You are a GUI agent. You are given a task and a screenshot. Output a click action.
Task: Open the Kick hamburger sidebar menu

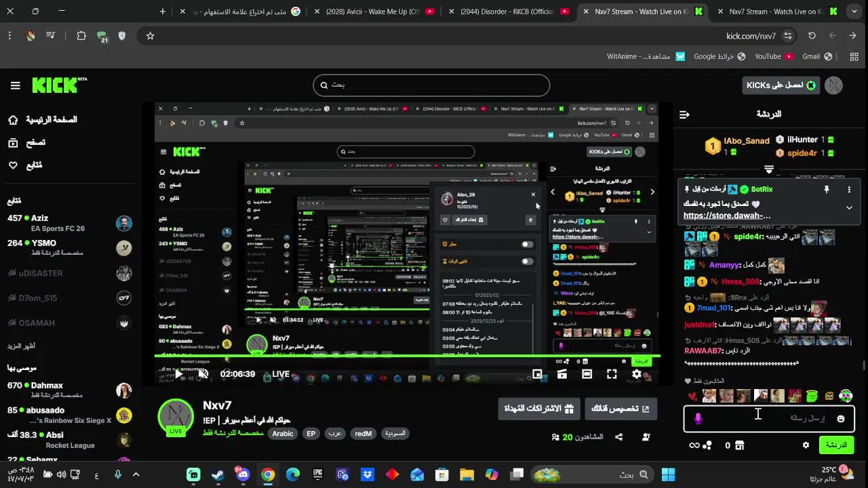point(15,85)
